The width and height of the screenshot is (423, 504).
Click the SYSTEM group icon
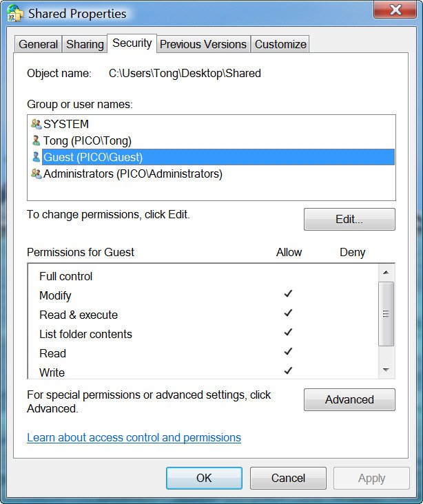click(x=36, y=125)
